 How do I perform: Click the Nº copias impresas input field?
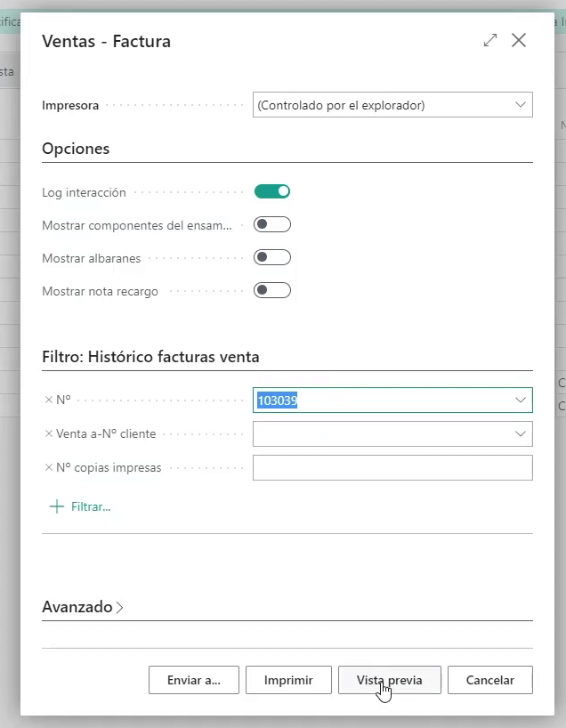coord(392,468)
